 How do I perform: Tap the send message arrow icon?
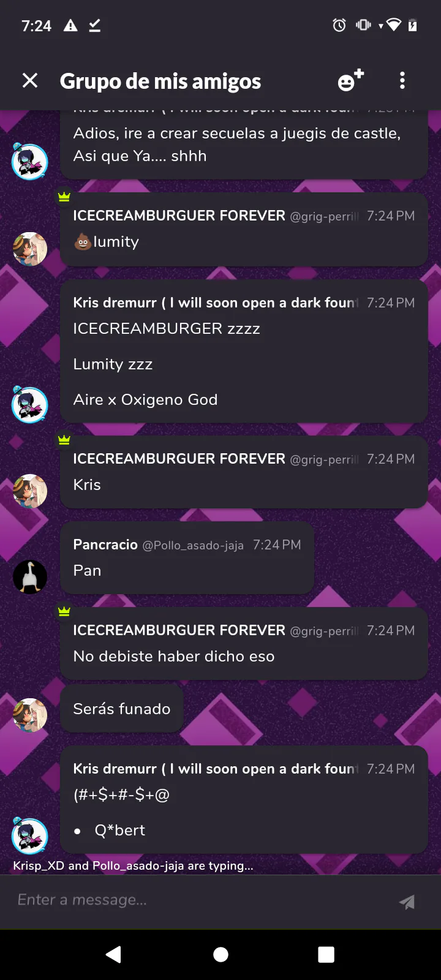(x=407, y=902)
